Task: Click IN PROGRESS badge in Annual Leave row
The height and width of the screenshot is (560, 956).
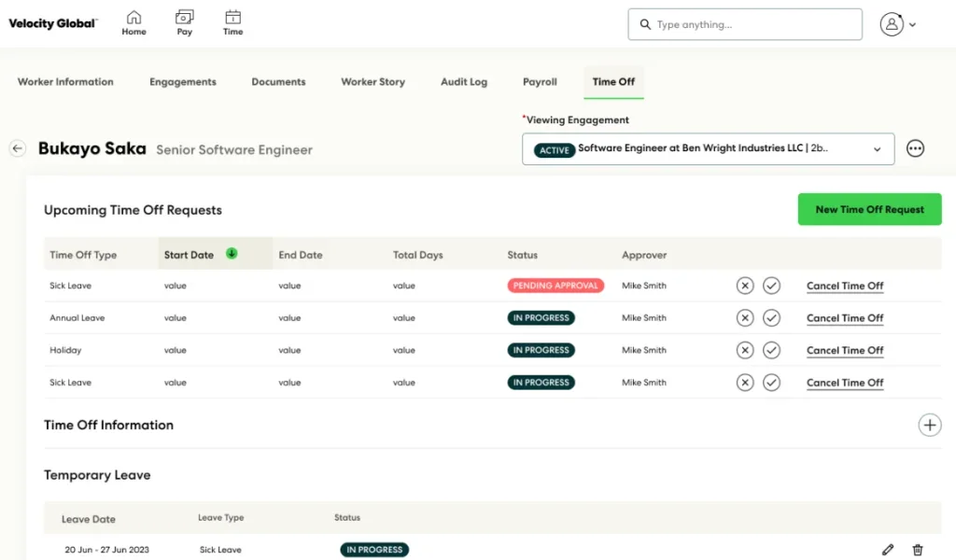Action: 541,317
